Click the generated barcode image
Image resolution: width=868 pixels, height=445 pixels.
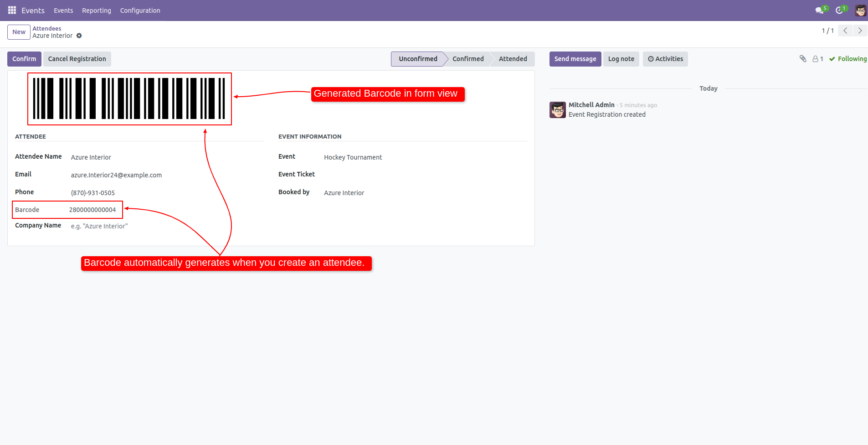(129, 98)
